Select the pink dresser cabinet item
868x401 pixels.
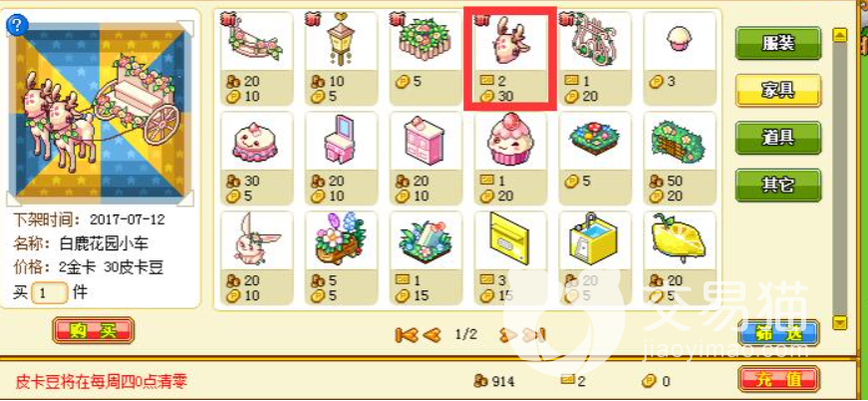click(426, 158)
